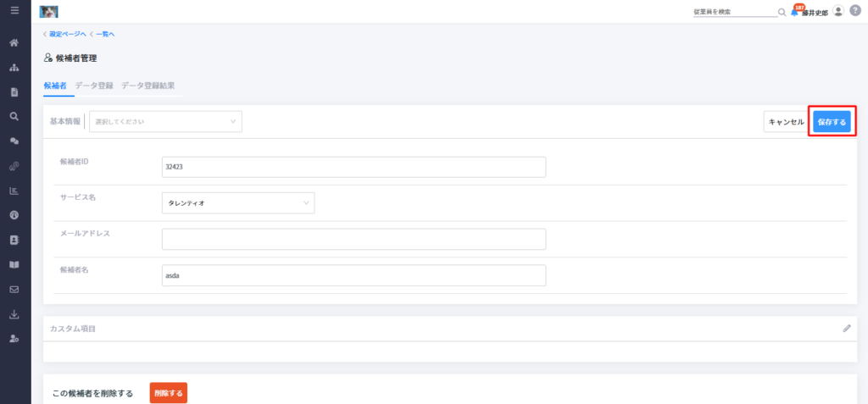Screen dimensions: 868x404
Task: Click the search magnifier next to 従業員を検索
Action: 782,12
